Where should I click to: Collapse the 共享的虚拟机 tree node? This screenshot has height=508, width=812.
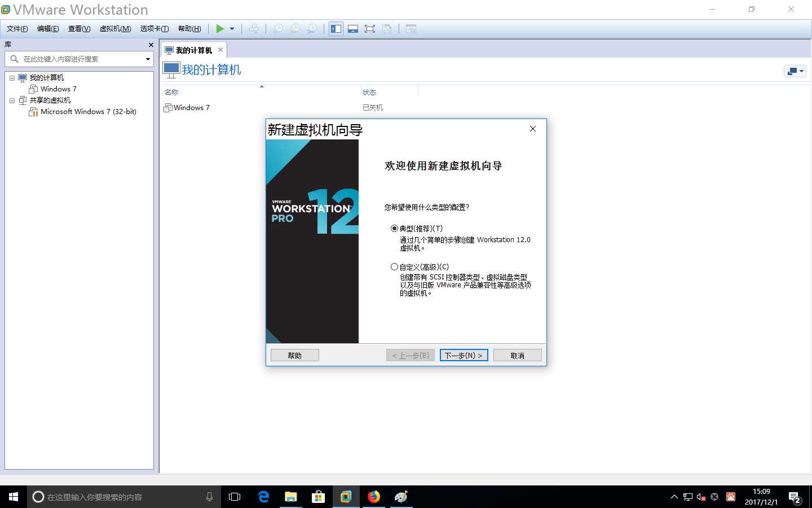pyautogui.click(x=12, y=100)
